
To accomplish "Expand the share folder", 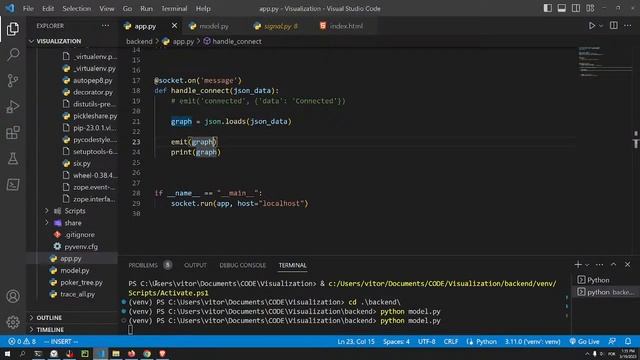I will coord(73,223).
